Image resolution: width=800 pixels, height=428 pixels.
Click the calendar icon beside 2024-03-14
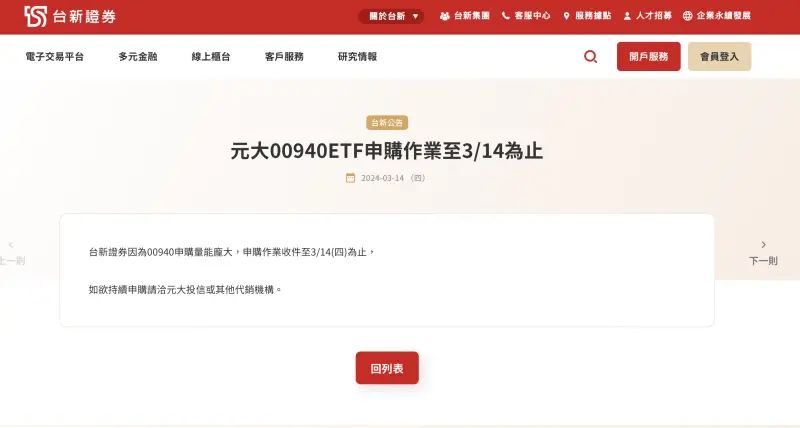[351, 178]
